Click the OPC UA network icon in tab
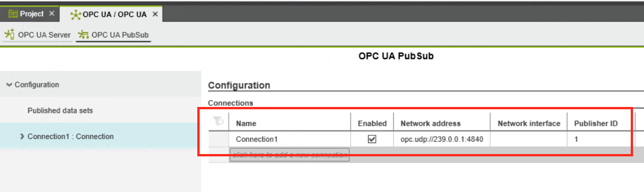Image resolution: width=644 pixels, height=192 pixels. 76,15
